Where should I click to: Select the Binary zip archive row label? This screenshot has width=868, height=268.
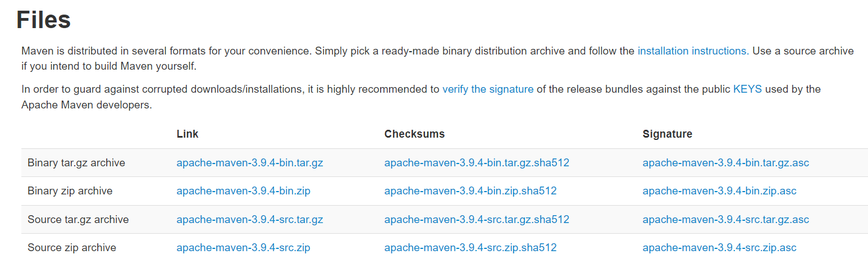click(70, 191)
